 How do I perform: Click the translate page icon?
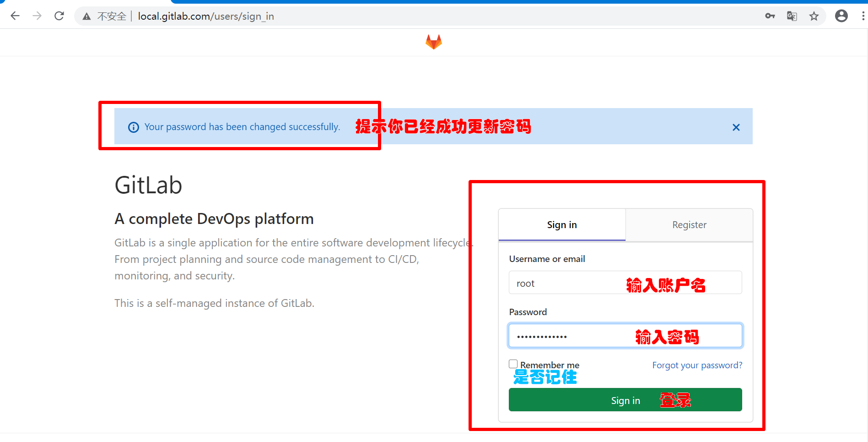(792, 16)
